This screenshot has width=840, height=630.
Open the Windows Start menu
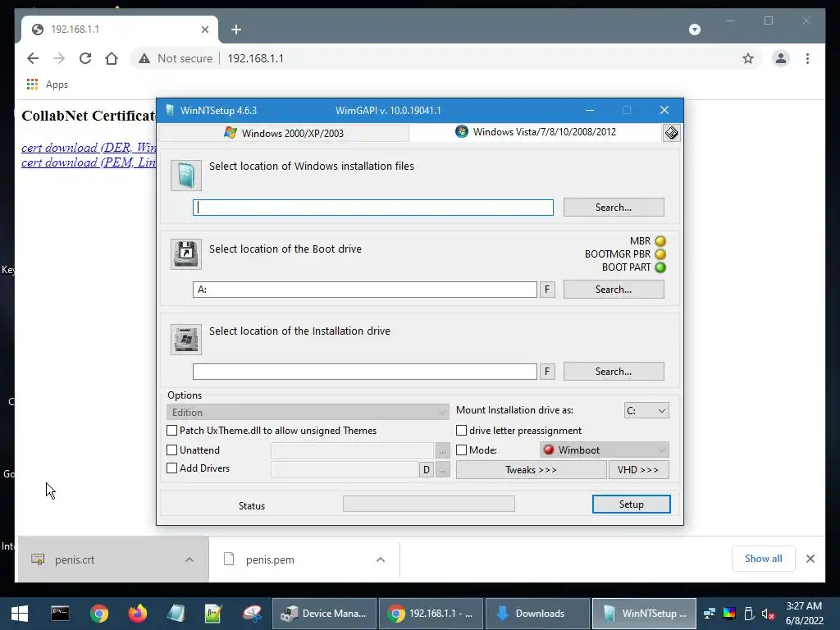click(x=20, y=614)
